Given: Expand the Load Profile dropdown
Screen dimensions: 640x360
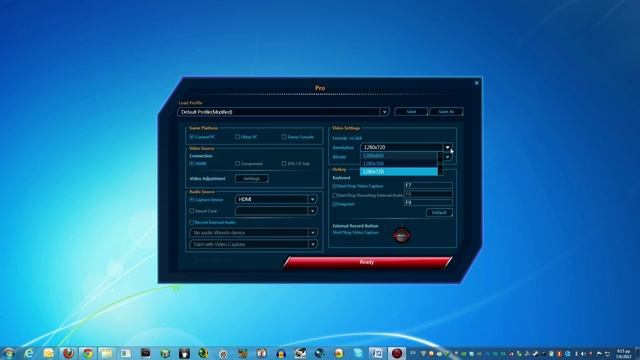Looking at the screenshot, I should coord(384,112).
